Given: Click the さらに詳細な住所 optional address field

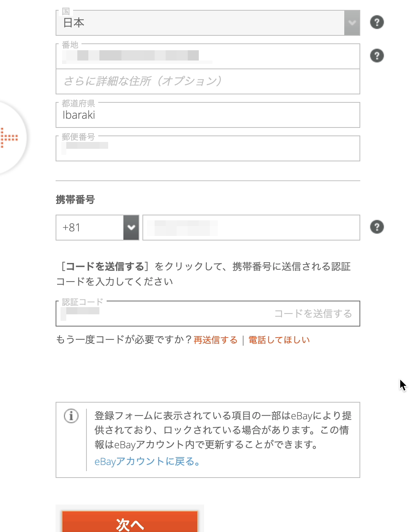Looking at the screenshot, I should (x=208, y=81).
